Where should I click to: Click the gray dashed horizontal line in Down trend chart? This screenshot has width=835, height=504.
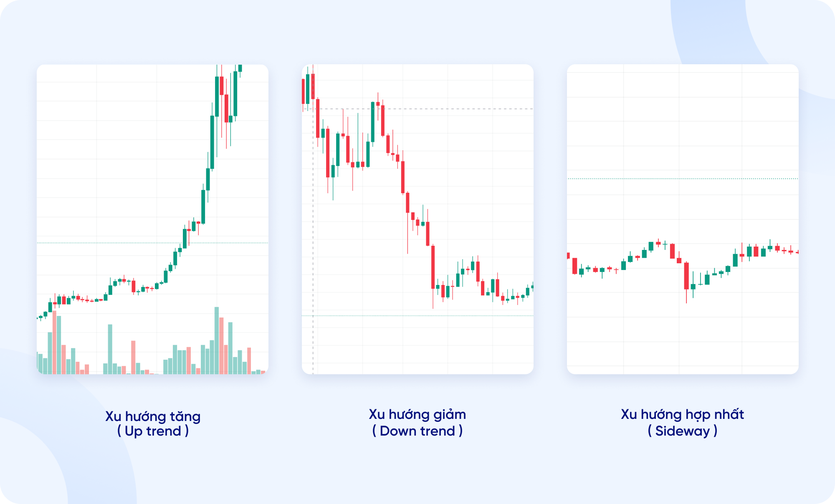459,109
